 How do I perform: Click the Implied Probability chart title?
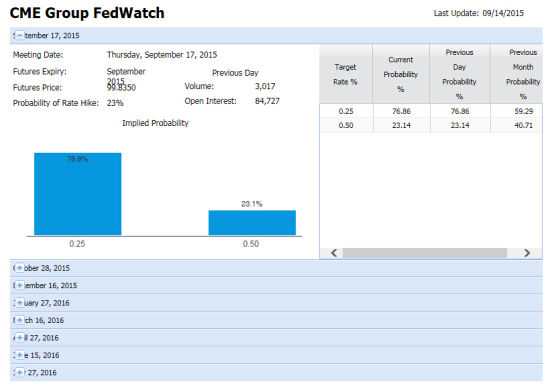155,123
